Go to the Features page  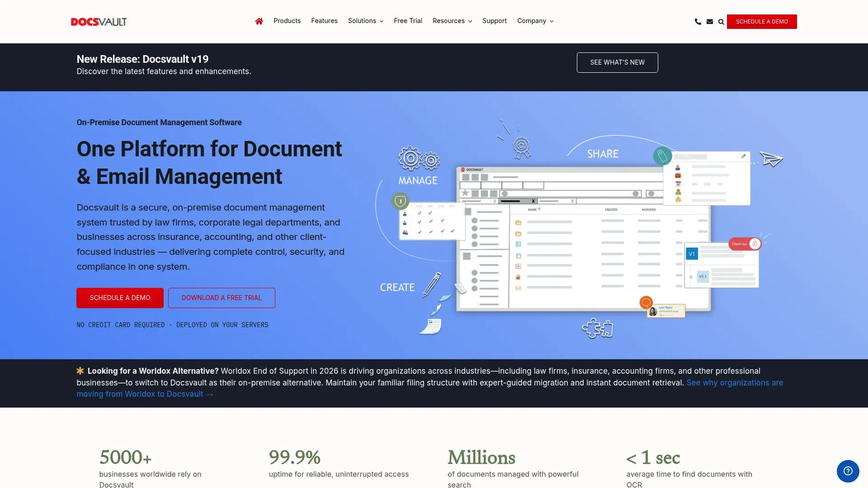(x=324, y=21)
